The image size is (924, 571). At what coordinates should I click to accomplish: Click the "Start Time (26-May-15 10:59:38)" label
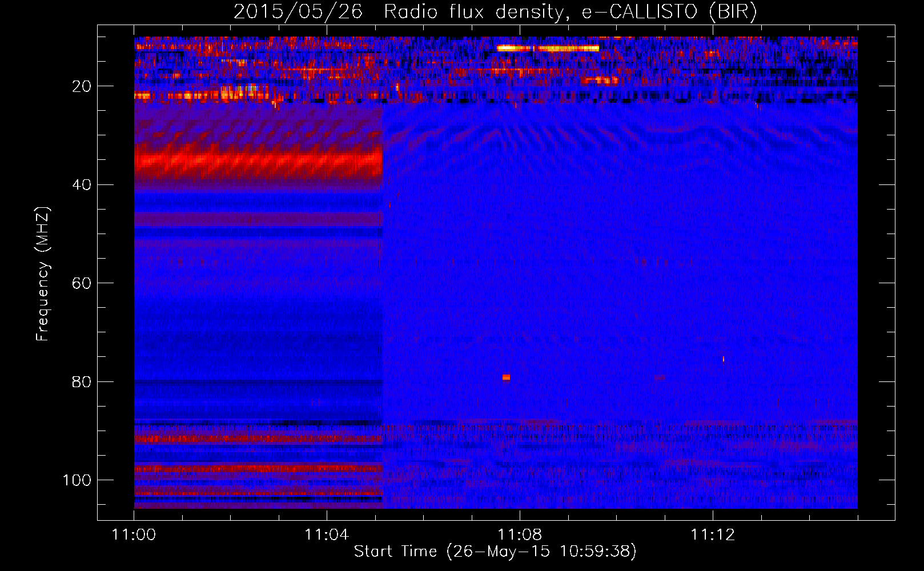coord(495,552)
